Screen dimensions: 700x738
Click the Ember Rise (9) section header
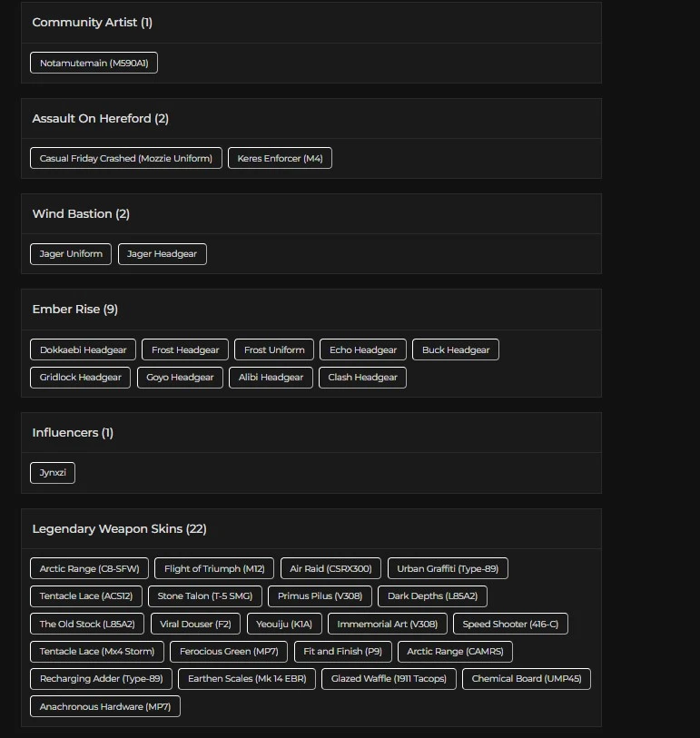tap(75, 310)
